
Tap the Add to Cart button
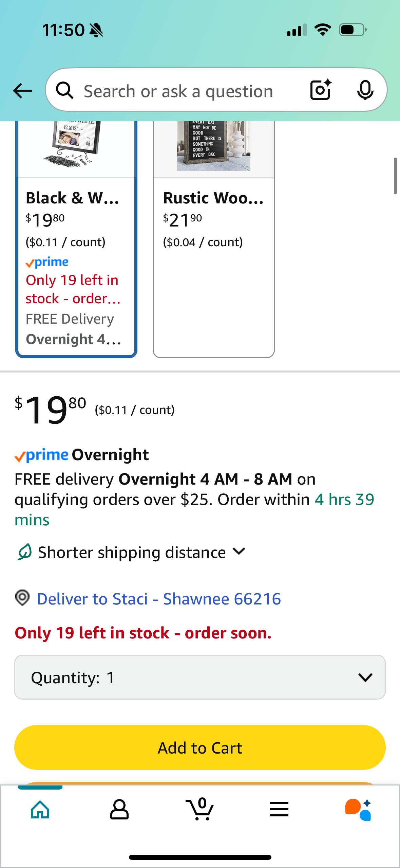pos(200,747)
